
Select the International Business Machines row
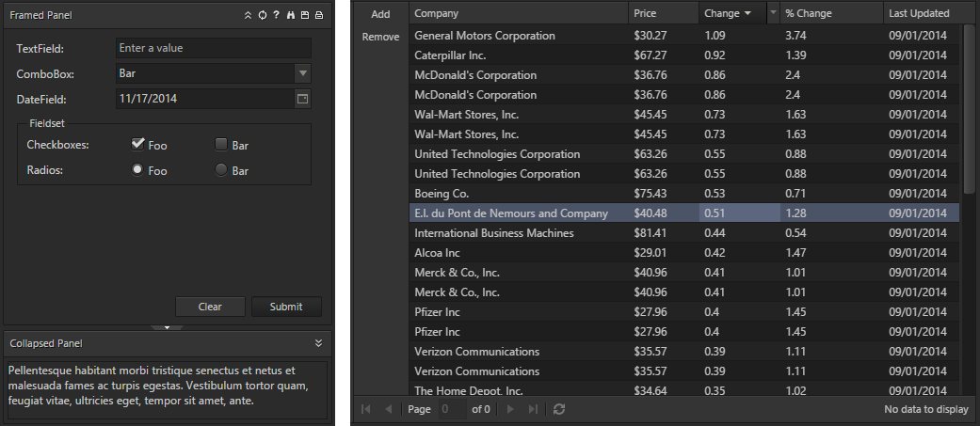[684, 233]
